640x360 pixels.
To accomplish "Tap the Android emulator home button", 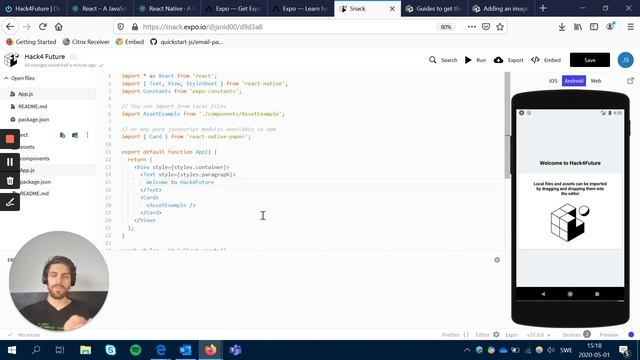I will [x=570, y=294].
